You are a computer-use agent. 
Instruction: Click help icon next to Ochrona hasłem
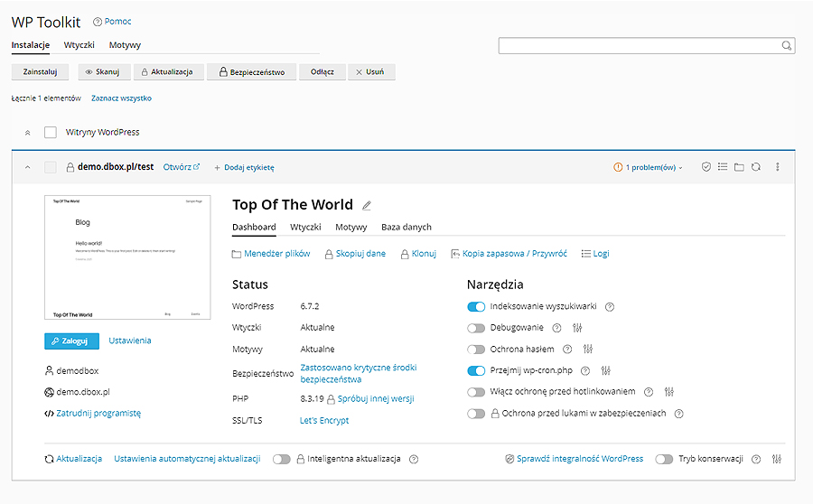point(567,349)
